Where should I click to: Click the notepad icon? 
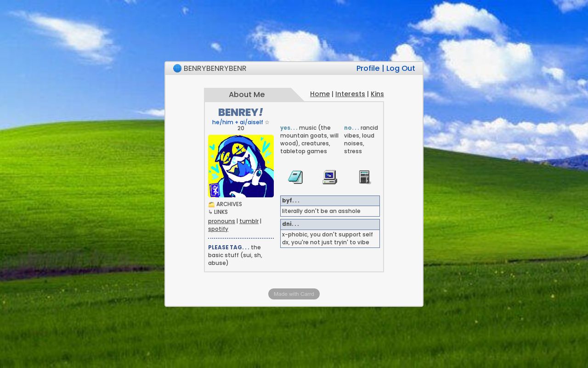[295, 177]
